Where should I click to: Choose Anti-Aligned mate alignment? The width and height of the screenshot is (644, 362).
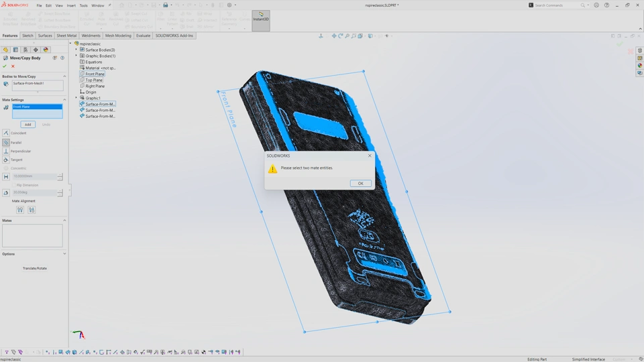pos(32,210)
